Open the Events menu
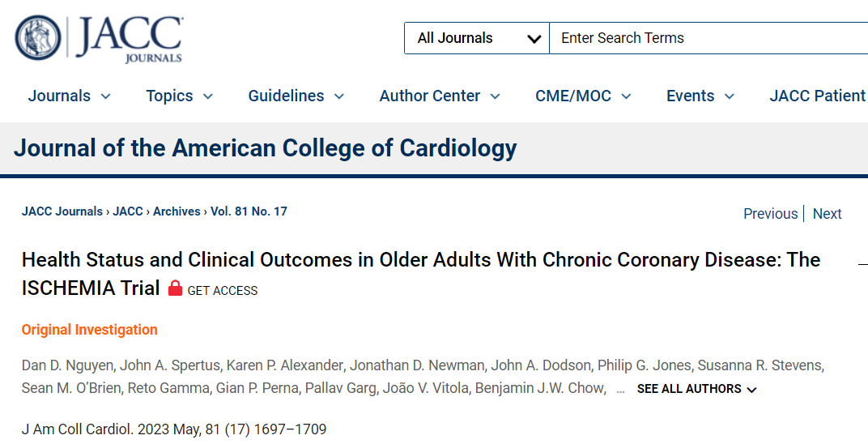 700,96
